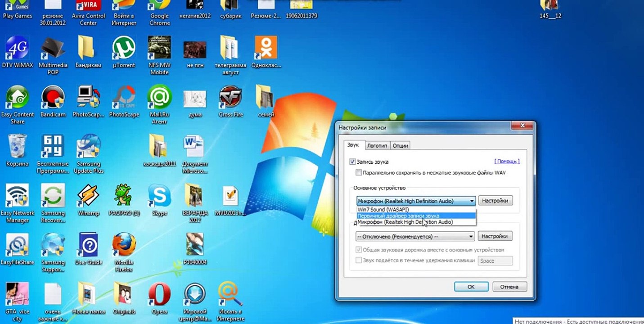Pick Микрофон (Realtek) in the dropdown list
The image size is (644, 324).
pos(416,222)
